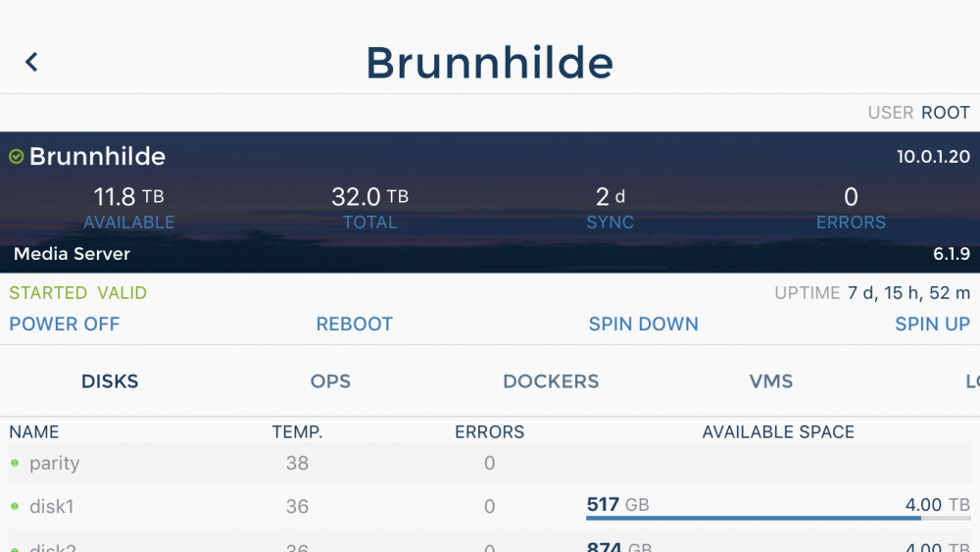Screen dimensions: 980x552
Task: Select the parity disk row
Action: (x=489, y=463)
